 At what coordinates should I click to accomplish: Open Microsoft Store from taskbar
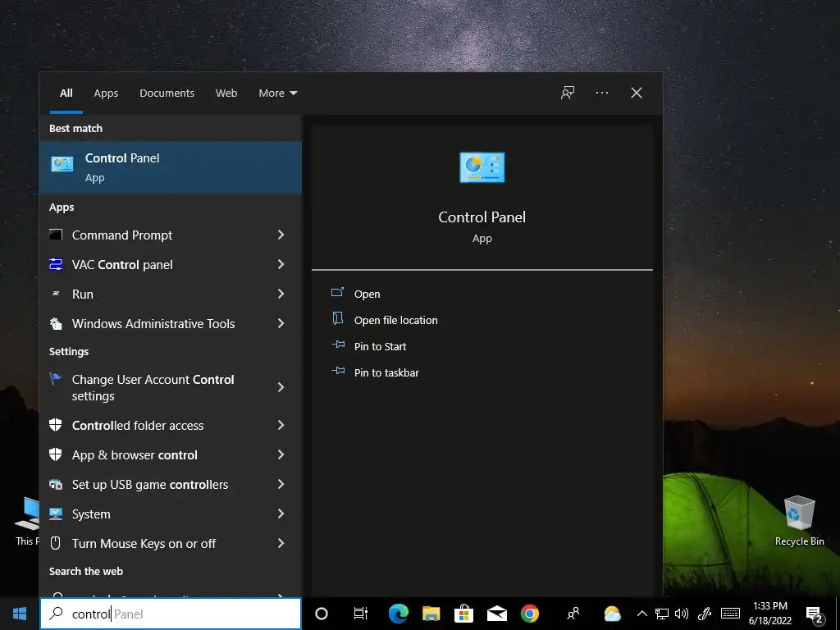tap(464, 614)
